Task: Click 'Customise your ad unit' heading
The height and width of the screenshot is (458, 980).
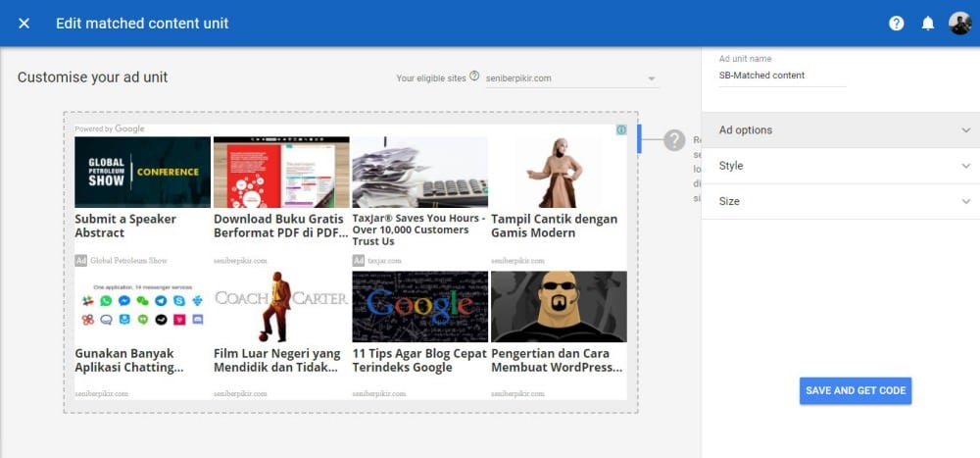Action: coord(92,77)
